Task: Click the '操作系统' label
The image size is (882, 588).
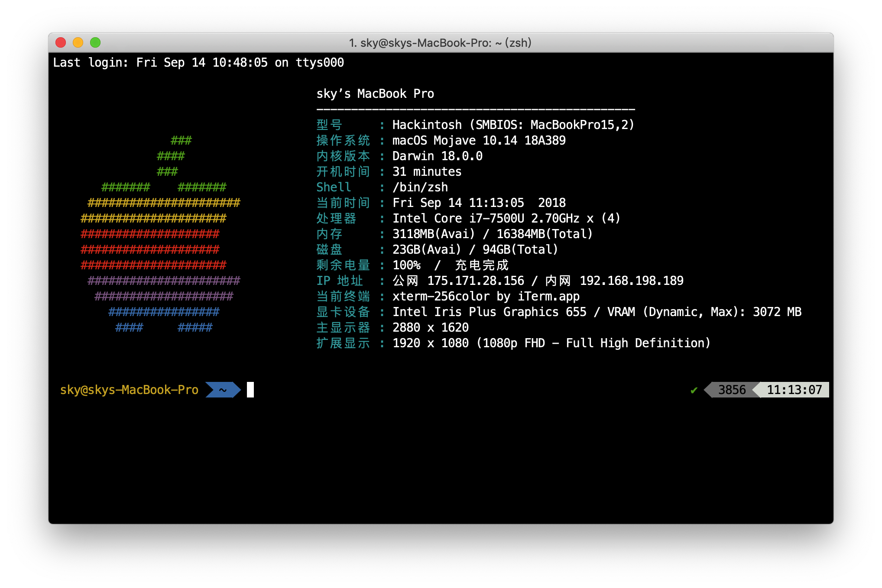Action: pos(343,141)
